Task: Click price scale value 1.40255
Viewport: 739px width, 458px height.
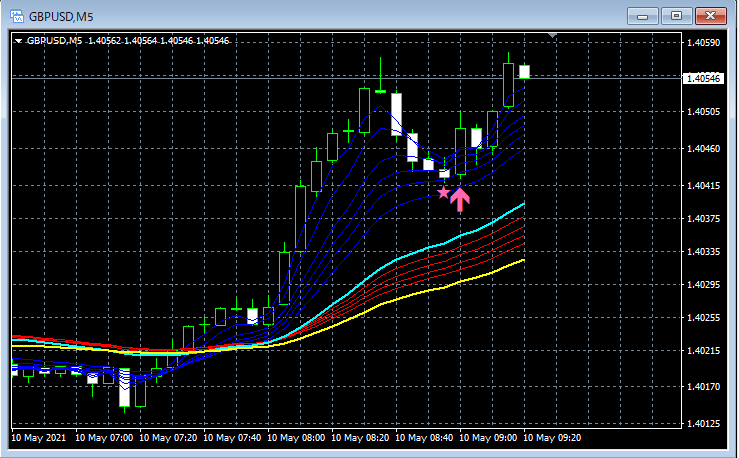Action: point(704,318)
